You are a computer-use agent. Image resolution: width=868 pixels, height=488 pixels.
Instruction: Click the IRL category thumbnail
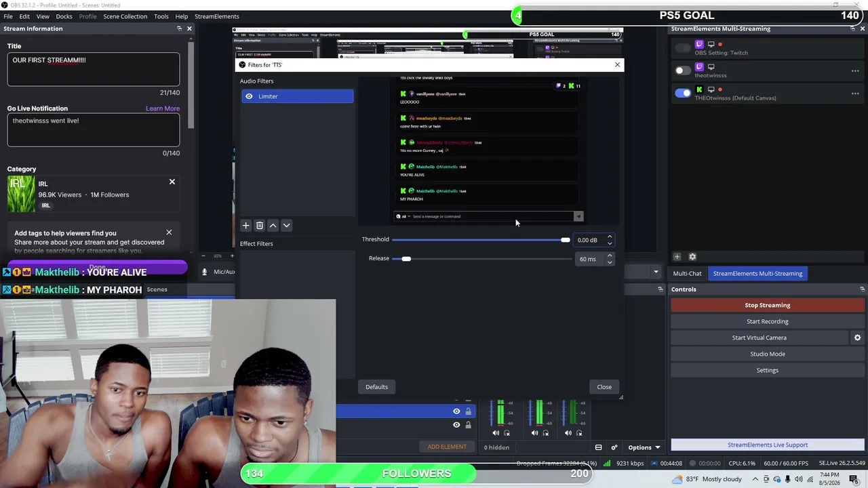[21, 194]
